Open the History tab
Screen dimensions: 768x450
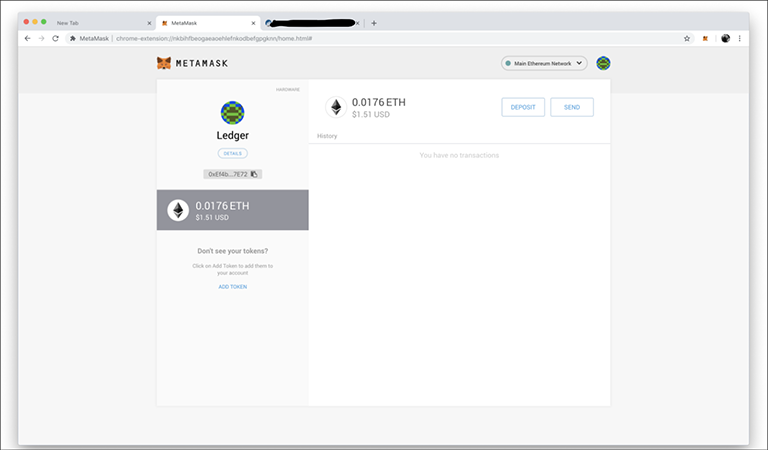click(327, 136)
